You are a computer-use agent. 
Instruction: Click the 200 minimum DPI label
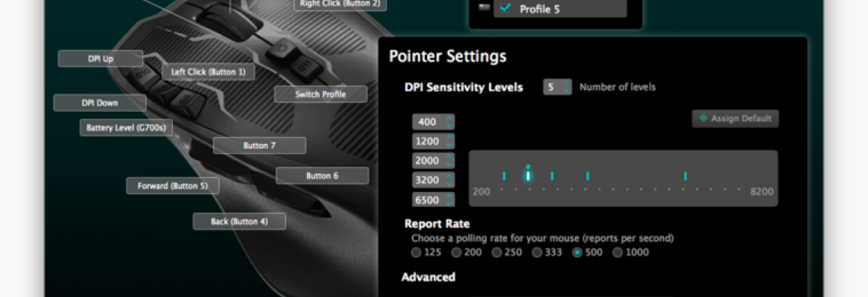[482, 192]
